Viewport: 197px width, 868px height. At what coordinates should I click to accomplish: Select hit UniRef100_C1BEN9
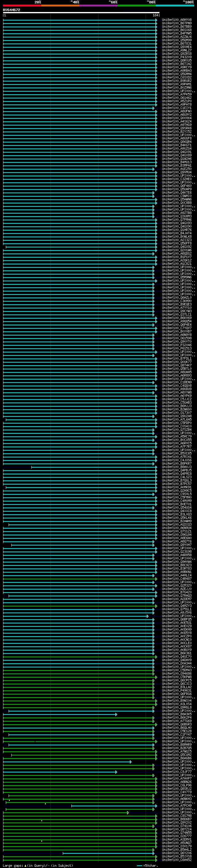coord(176,382)
